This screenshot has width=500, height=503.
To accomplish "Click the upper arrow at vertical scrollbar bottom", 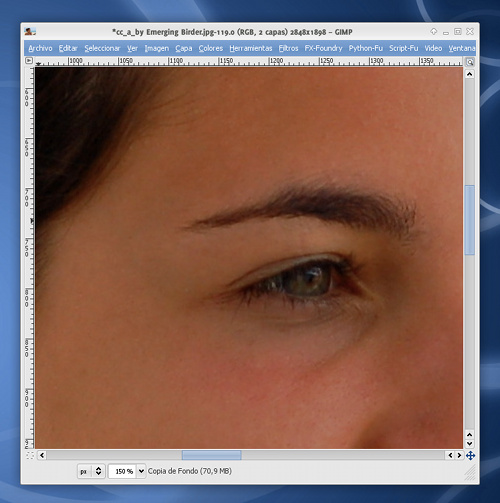I will click(x=470, y=435).
